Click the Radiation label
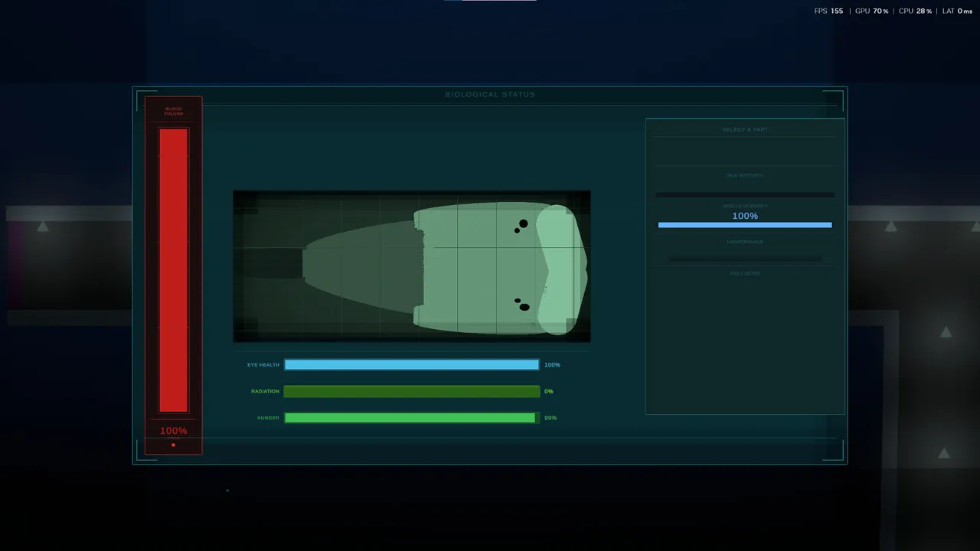The height and width of the screenshot is (551, 980). pyautogui.click(x=266, y=391)
